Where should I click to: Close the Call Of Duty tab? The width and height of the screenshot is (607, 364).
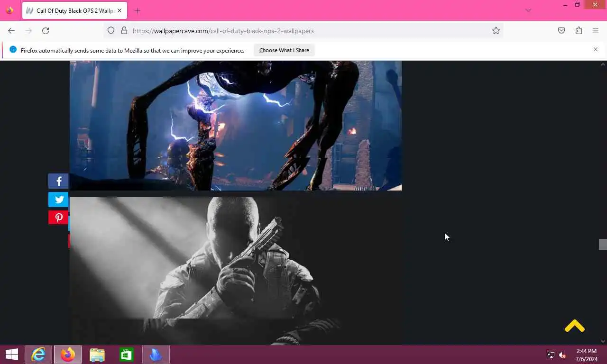click(120, 10)
